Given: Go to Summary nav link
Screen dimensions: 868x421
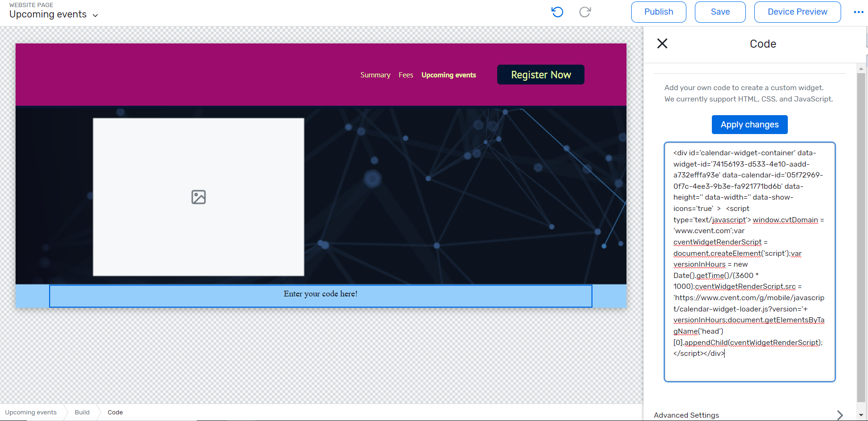Looking at the screenshot, I should (376, 75).
